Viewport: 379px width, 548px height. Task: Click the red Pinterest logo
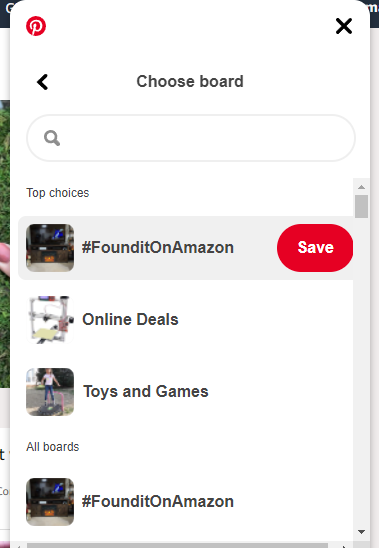click(36, 26)
